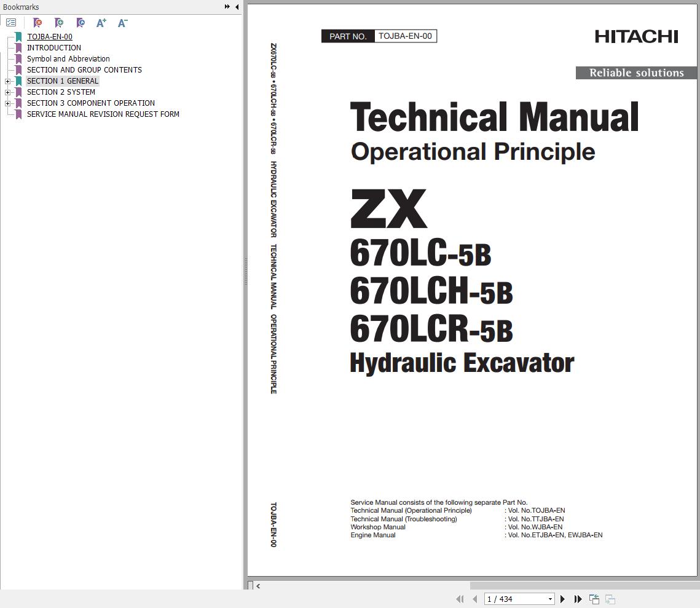Expand the SECTION 2 SYSTEM tree node
This screenshot has width=700, height=608.
(7, 92)
